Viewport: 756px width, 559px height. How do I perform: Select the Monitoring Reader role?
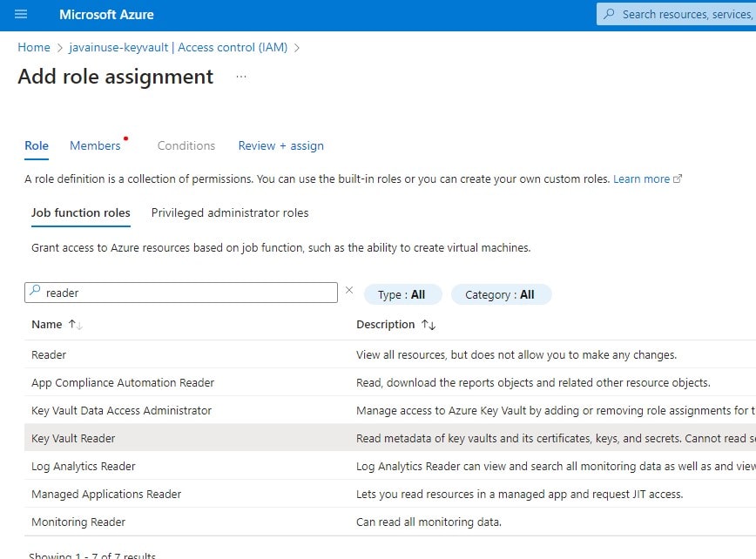pos(390,522)
